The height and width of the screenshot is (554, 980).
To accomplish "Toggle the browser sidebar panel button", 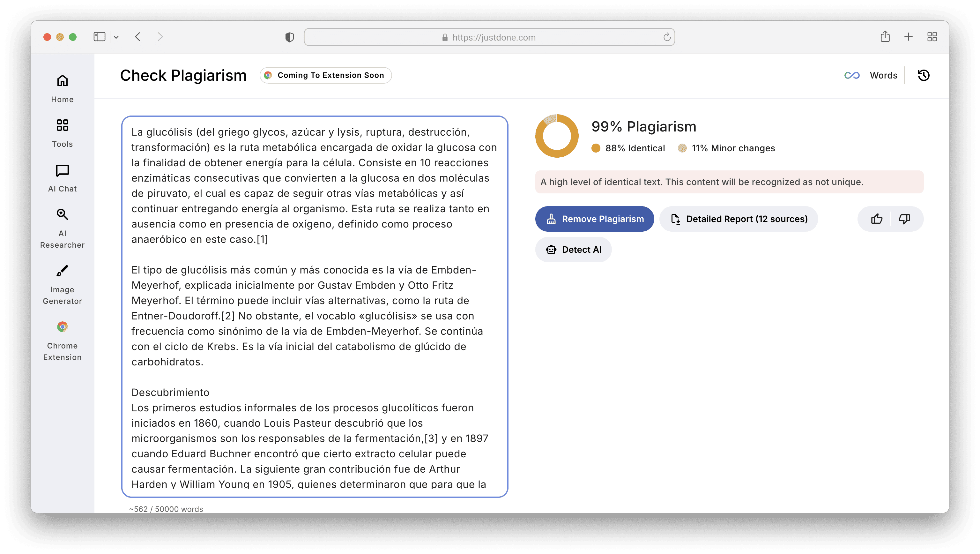I will pyautogui.click(x=99, y=37).
